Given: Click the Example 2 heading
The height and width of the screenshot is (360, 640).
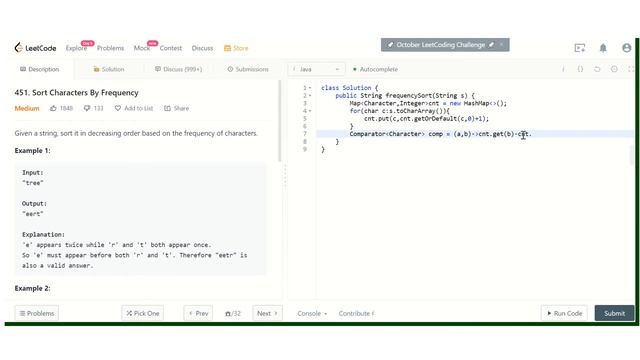Looking at the screenshot, I should pyautogui.click(x=33, y=288).
